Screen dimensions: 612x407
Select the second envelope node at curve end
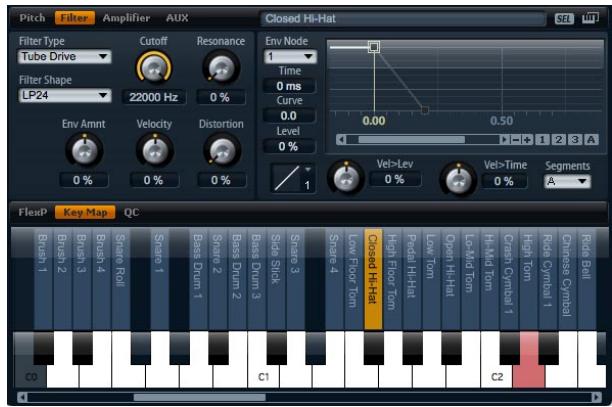pyautogui.click(x=425, y=110)
